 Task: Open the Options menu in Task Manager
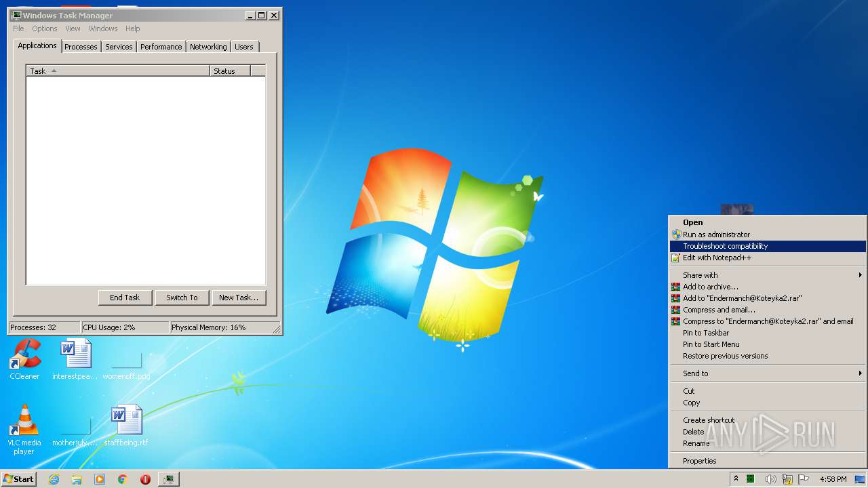point(45,28)
